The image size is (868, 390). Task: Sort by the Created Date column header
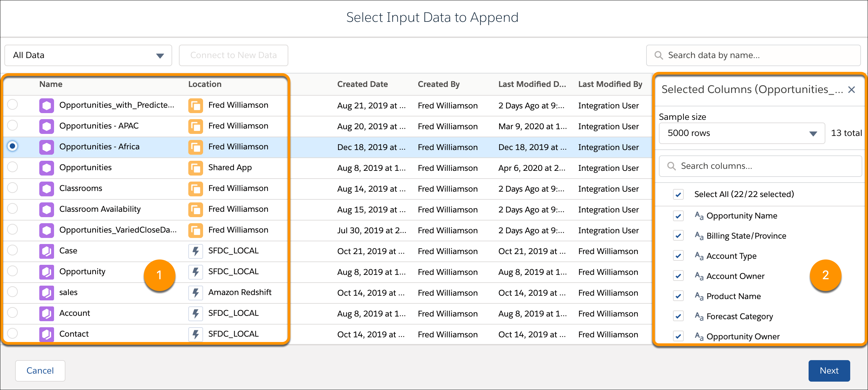362,84
